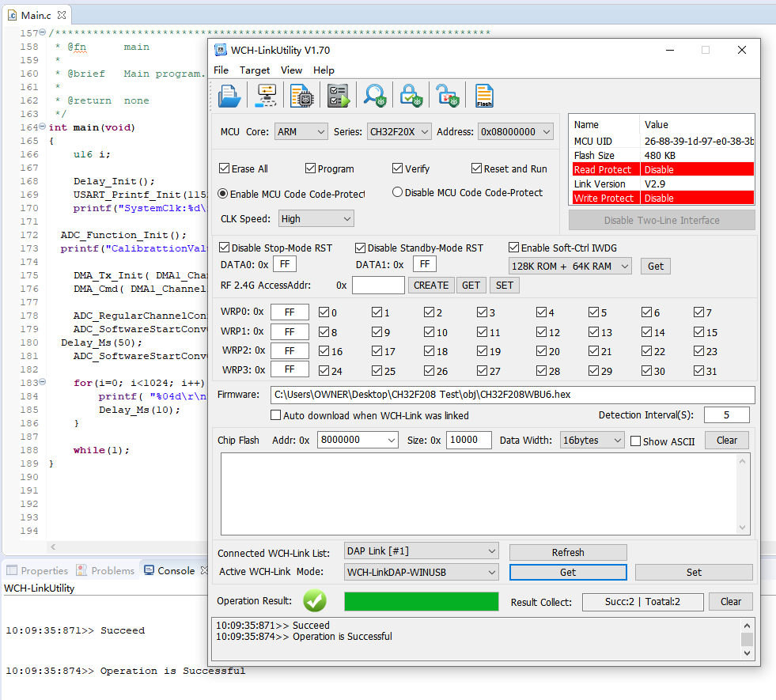Select Disable MCU Code-Protect radio option
The image size is (776, 700).
click(398, 192)
